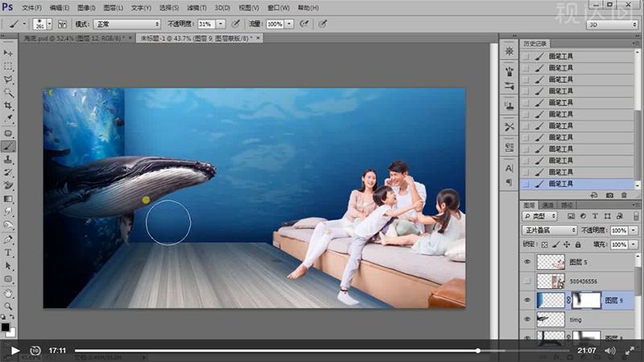Image resolution: width=644 pixels, height=362 pixels.
Task: Show the hidden 500436556 layer
Action: pyautogui.click(x=527, y=281)
